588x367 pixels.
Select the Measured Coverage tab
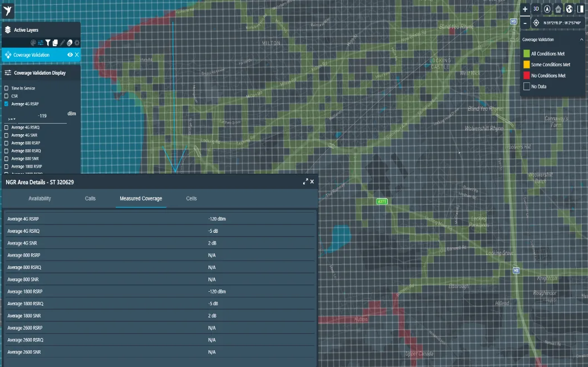point(141,198)
